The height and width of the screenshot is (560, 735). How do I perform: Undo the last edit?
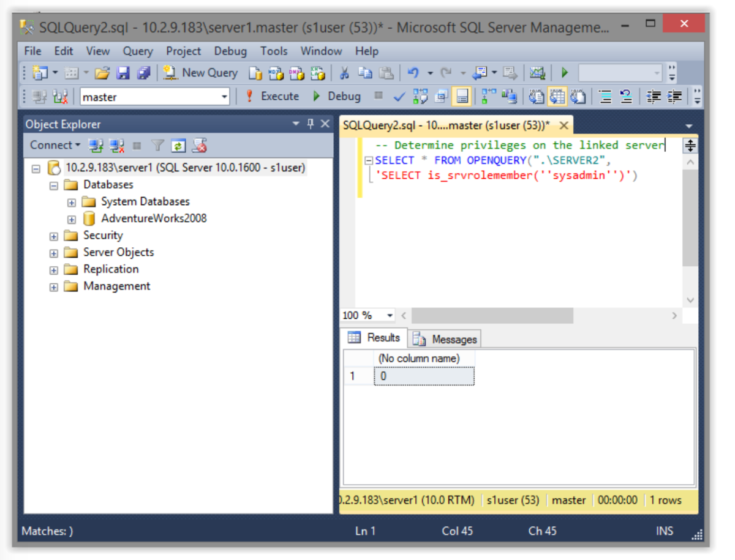click(413, 73)
